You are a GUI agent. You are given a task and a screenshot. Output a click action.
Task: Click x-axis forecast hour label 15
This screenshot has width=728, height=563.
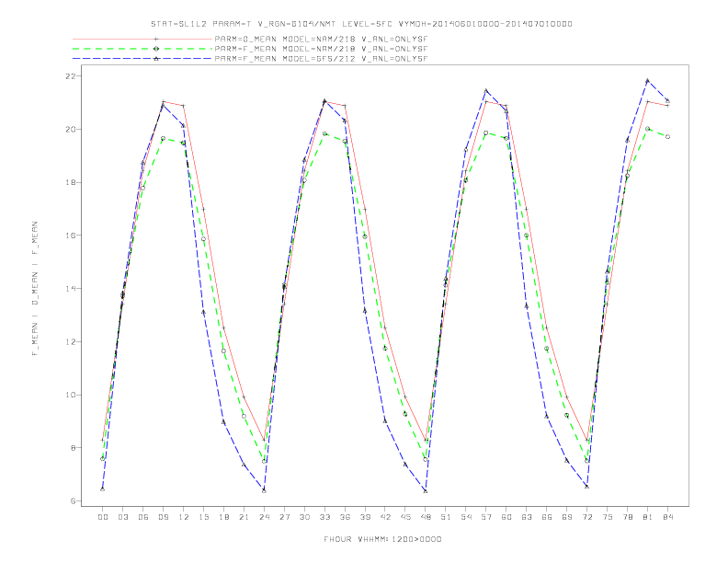(x=203, y=517)
